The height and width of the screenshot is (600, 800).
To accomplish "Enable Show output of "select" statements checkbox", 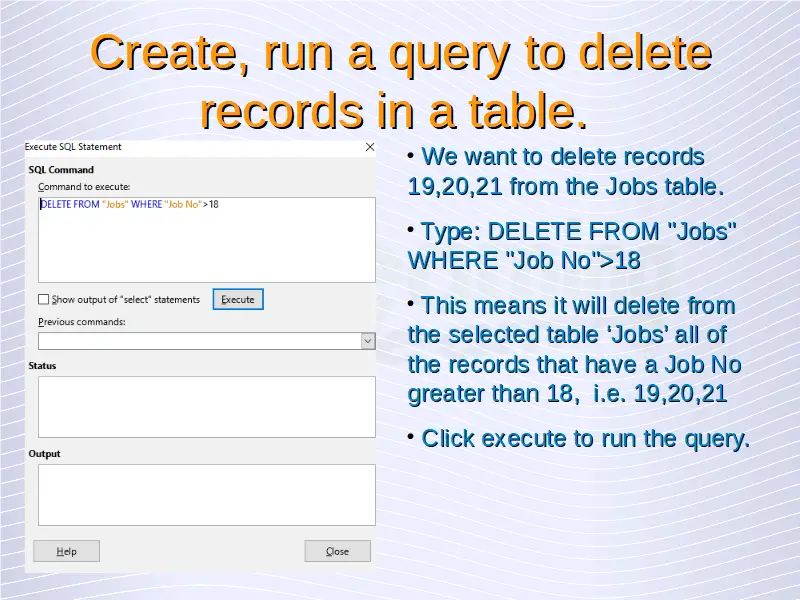I will 44,299.
